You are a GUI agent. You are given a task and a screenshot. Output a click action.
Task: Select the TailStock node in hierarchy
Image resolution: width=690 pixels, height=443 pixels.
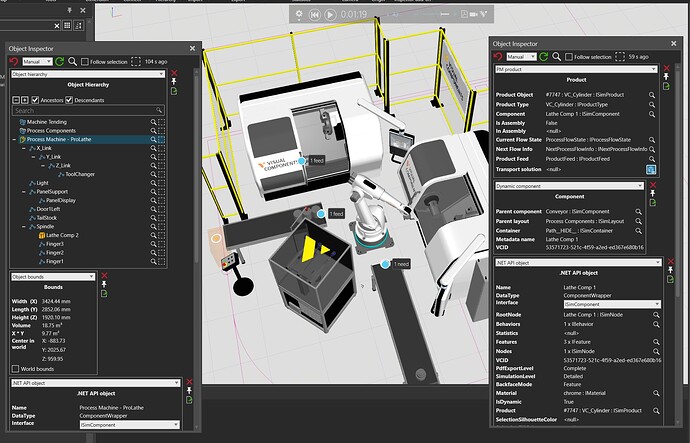[x=47, y=218]
